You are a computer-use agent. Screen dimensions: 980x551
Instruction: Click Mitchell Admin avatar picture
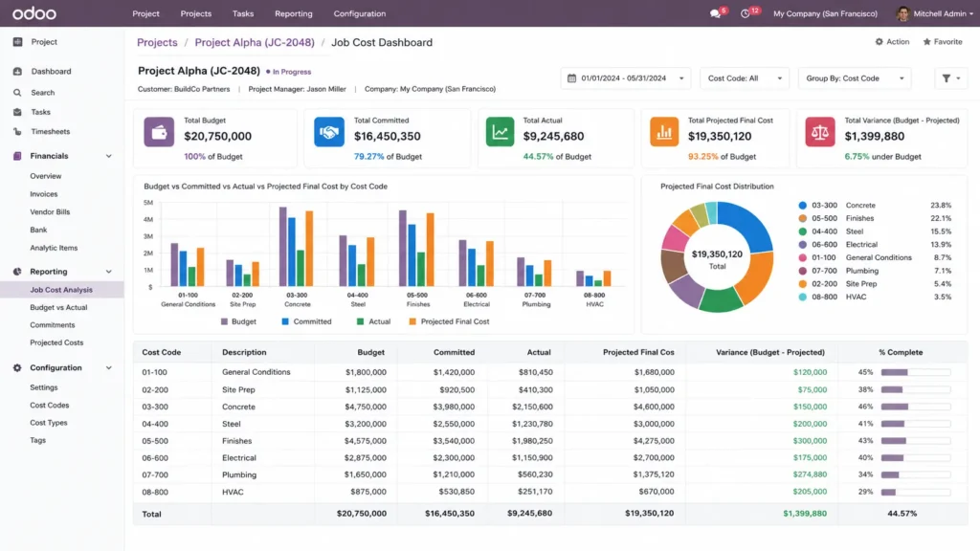[902, 13]
